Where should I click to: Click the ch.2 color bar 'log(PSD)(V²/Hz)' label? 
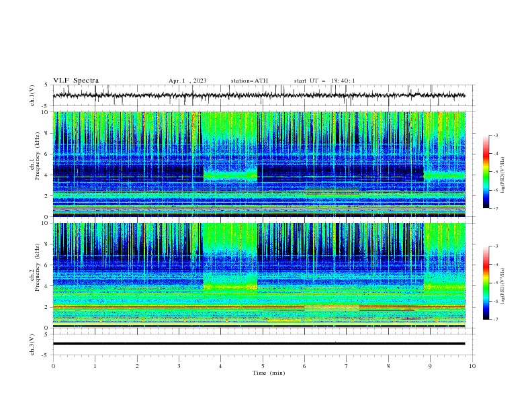click(503, 285)
